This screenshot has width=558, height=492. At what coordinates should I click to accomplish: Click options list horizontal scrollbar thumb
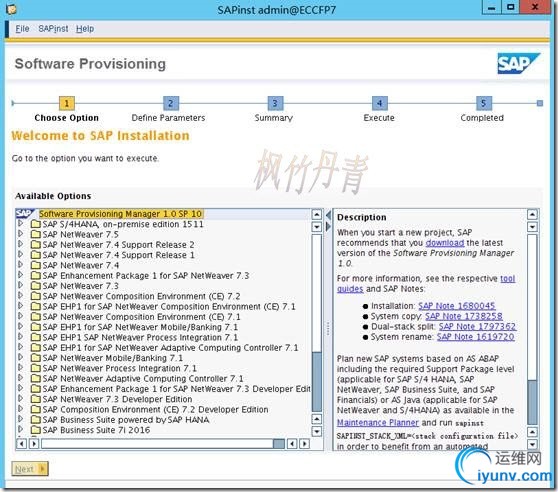point(279,444)
